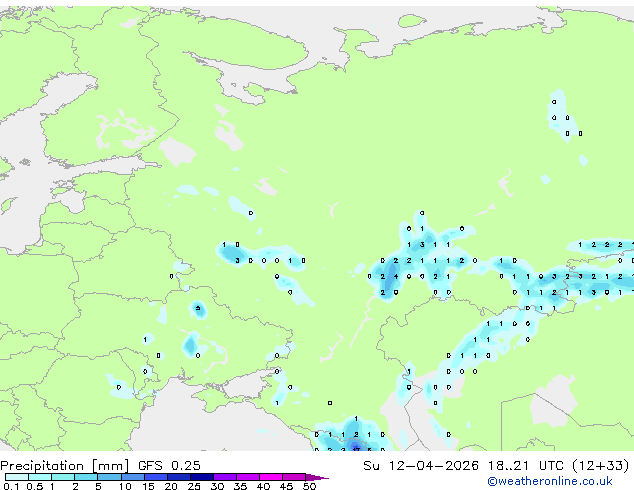The width and height of the screenshot is (634, 490).
Task: Click the '18..21 UTC' time text
Action: (x=525, y=466)
